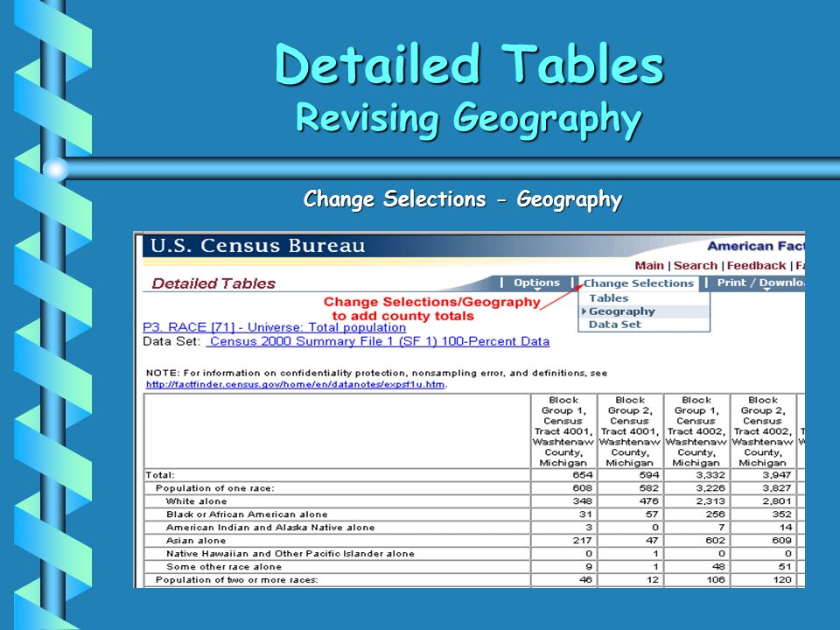Screen dimensions: 840x630
Task: Click Block Group 1, Census Tract 4001 header
Action: pos(563,431)
